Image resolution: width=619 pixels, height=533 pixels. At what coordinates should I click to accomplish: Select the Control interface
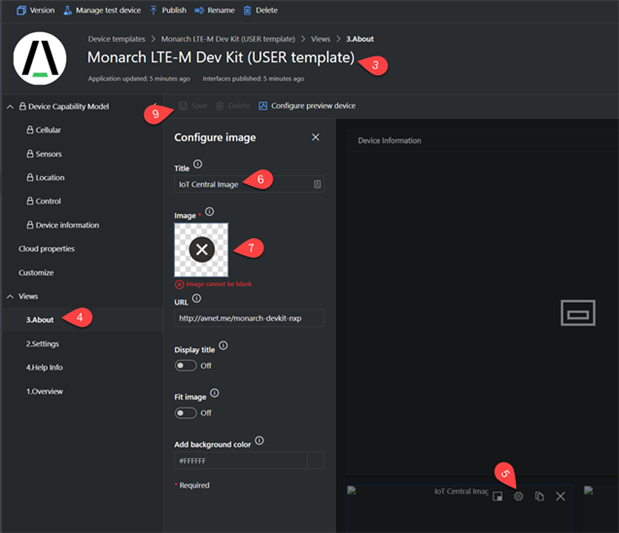tap(44, 201)
